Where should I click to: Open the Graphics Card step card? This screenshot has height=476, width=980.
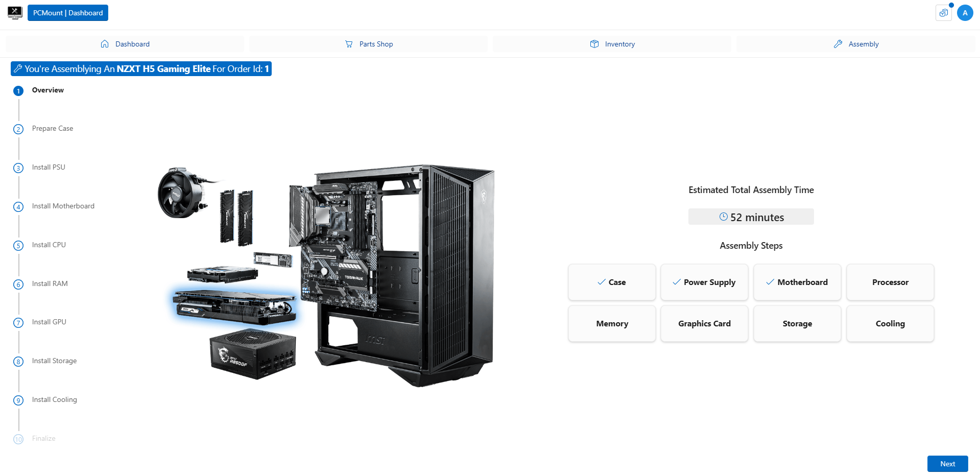click(704, 323)
